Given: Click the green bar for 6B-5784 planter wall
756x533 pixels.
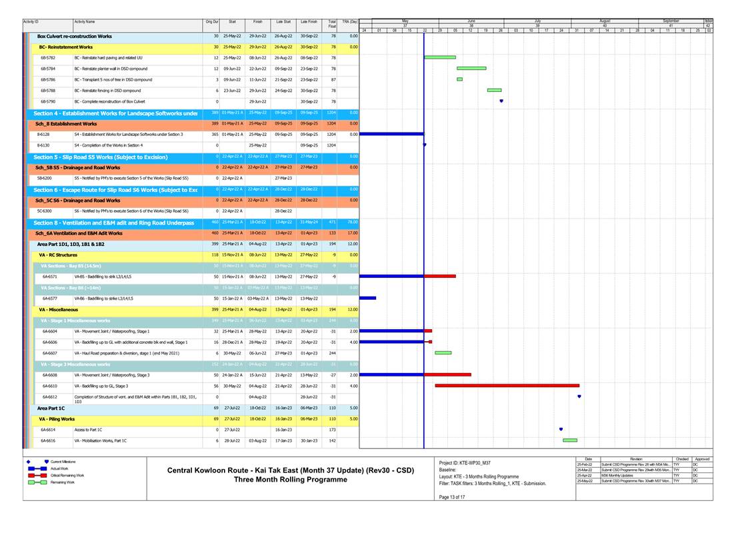Looking at the screenshot, I should (x=471, y=68).
